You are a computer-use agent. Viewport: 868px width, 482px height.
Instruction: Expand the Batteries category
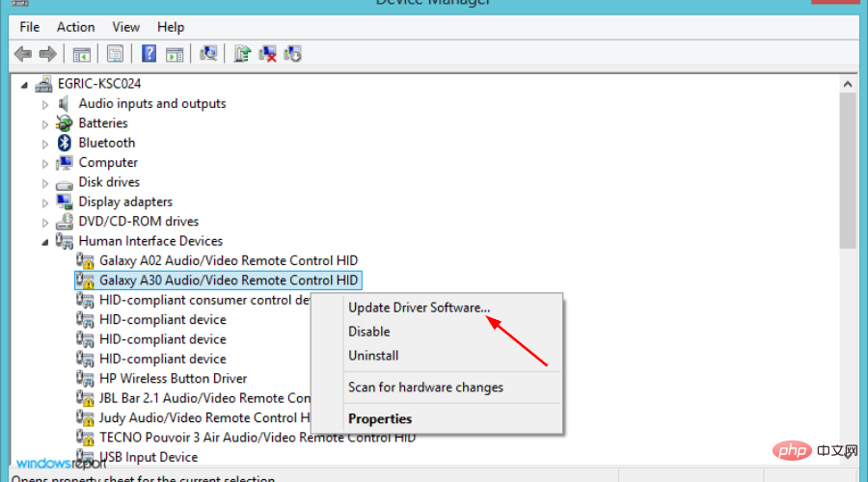click(45, 124)
